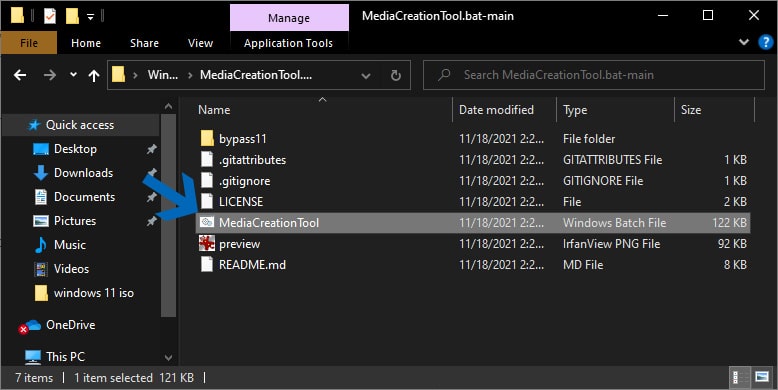Click the 'MD File' type cell
The width and height of the screenshot is (778, 390).
[583, 264]
